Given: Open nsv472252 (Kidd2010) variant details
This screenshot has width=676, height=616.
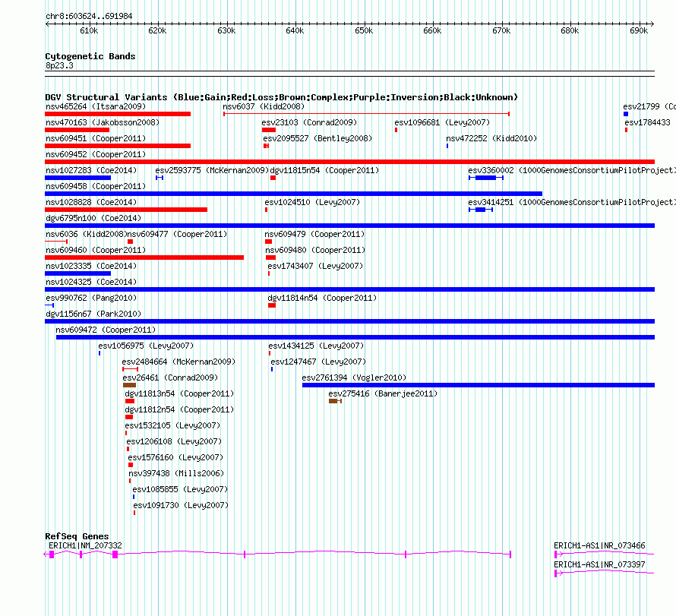Looking at the screenshot, I should 491,138.
